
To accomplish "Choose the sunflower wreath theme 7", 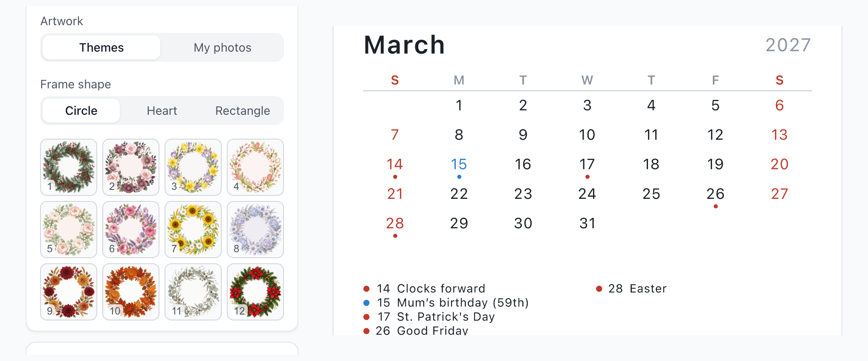I will pyautogui.click(x=193, y=230).
